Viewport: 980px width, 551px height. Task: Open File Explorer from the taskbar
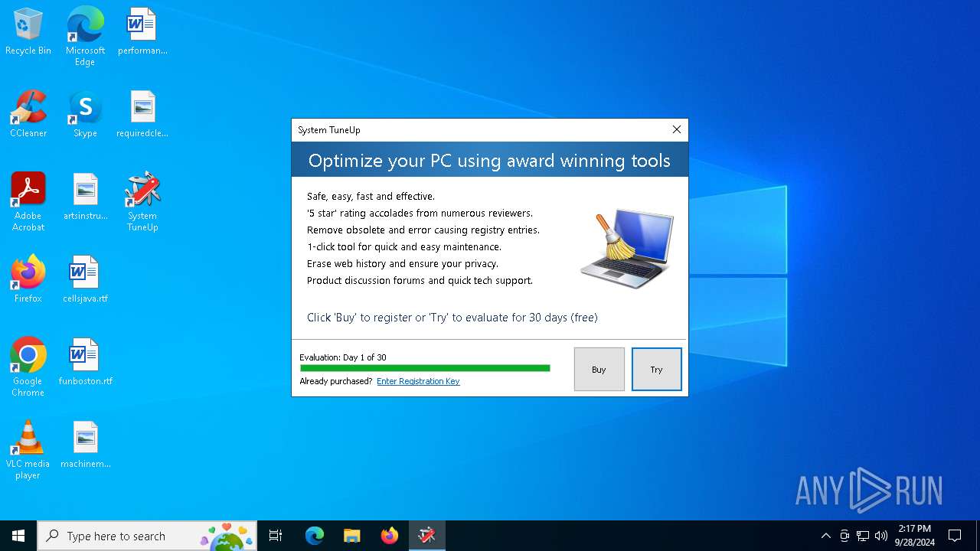point(352,536)
